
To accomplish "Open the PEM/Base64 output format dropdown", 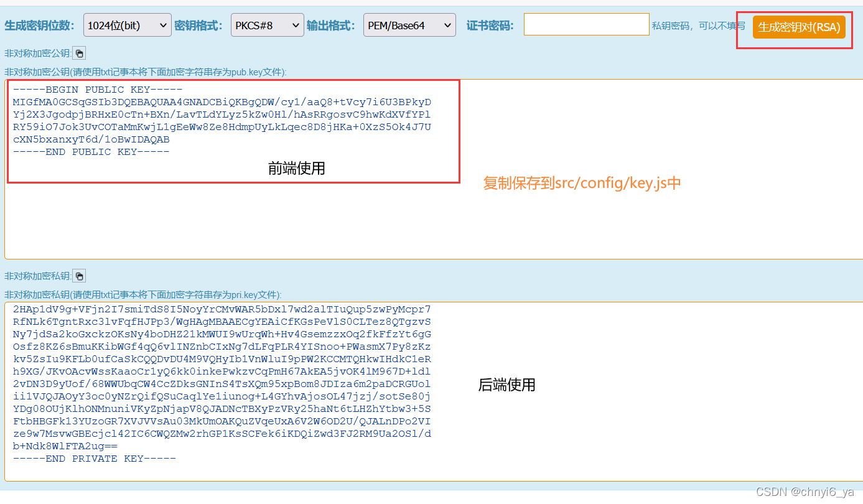I will pos(409,26).
